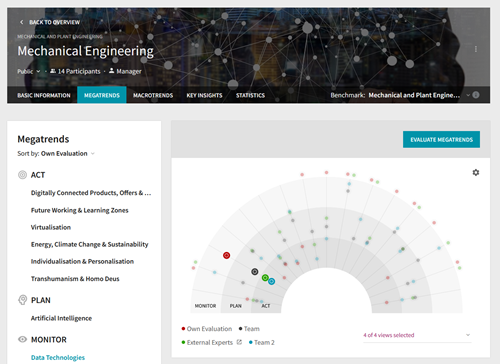Switch to the Macrotrends tab
The image size is (500, 364).
153,95
